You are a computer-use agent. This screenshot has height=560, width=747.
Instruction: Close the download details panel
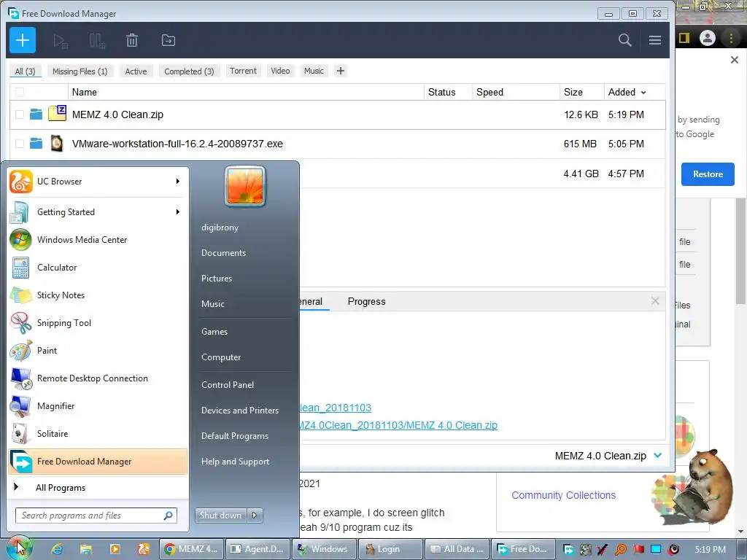tap(655, 301)
